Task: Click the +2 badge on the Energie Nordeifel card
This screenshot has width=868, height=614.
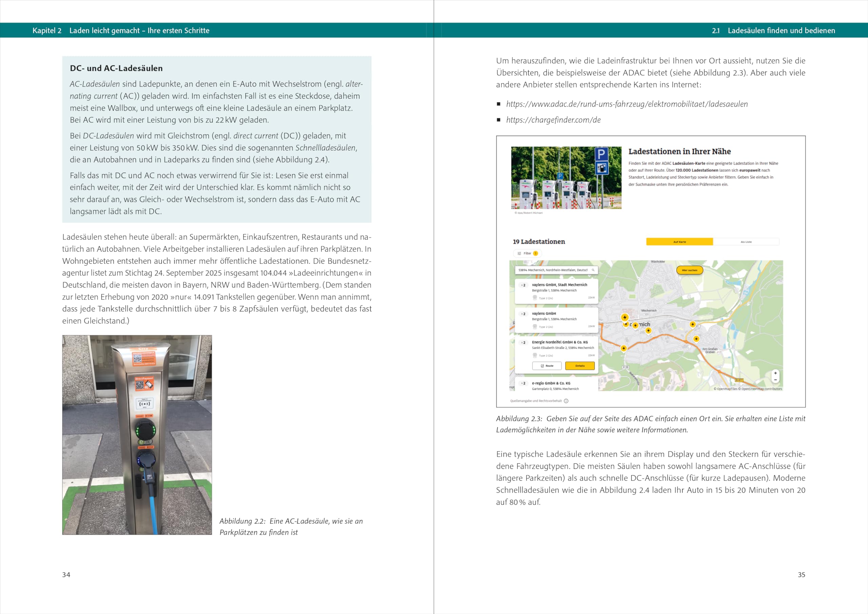Action: point(523,342)
